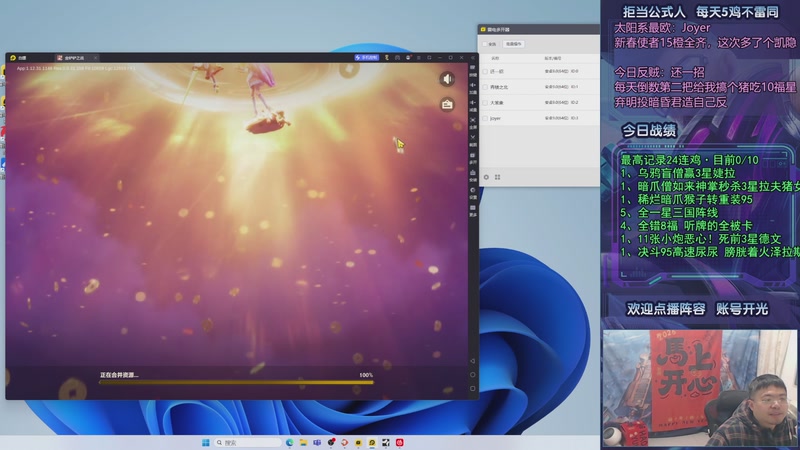Click the 全屏 fullscreen sidebar icon

(473, 123)
